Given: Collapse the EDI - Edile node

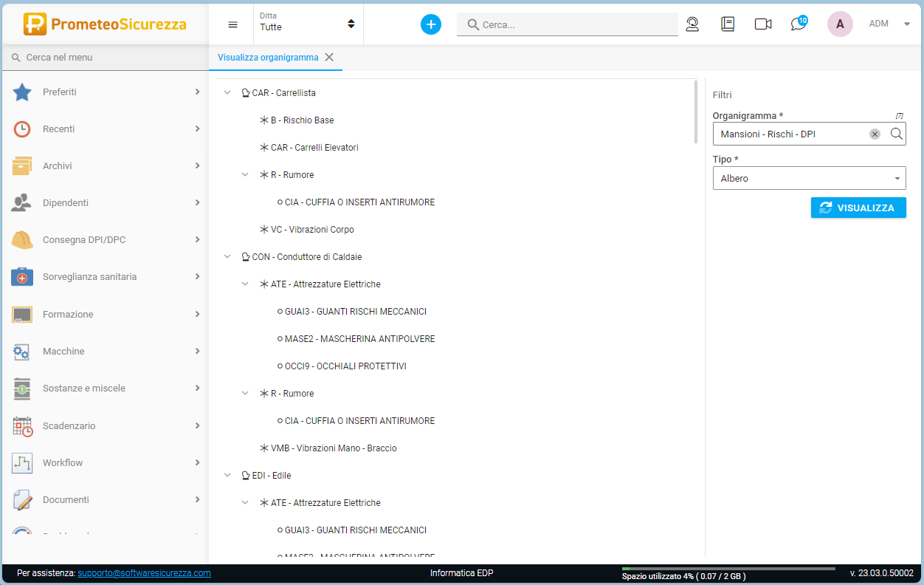Looking at the screenshot, I should tap(227, 476).
